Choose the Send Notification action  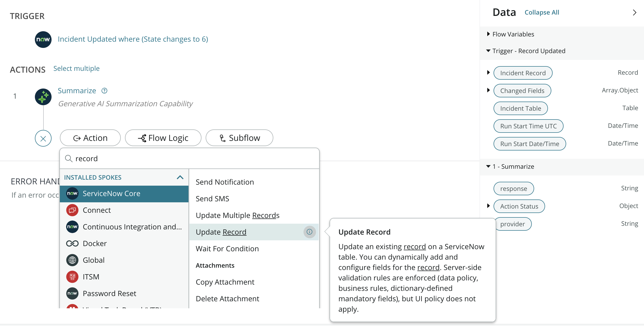254,182
